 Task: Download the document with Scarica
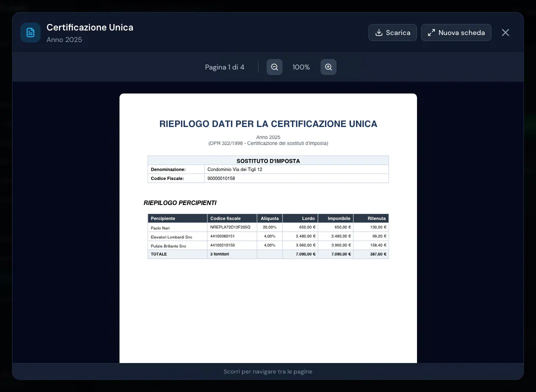392,32
